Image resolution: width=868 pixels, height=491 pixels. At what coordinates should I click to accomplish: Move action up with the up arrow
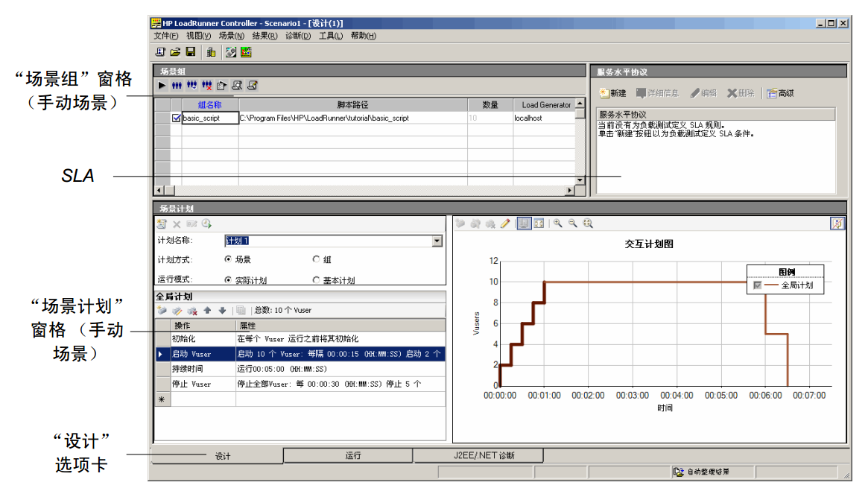[207, 311]
